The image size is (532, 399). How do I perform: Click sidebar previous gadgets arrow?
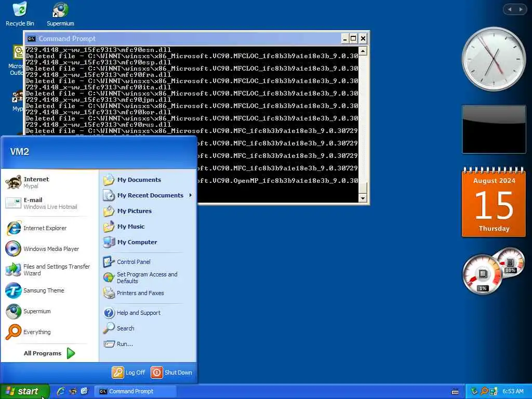509,9
